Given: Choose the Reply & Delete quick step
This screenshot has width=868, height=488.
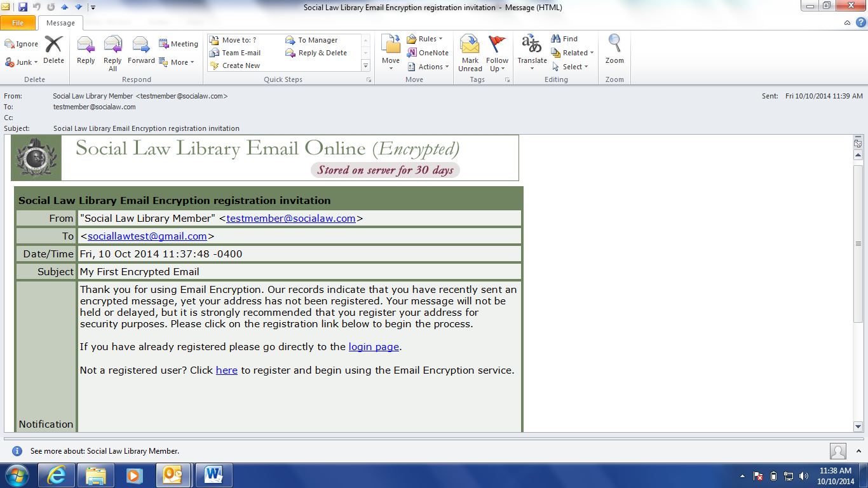Looking at the screenshot, I should (316, 53).
